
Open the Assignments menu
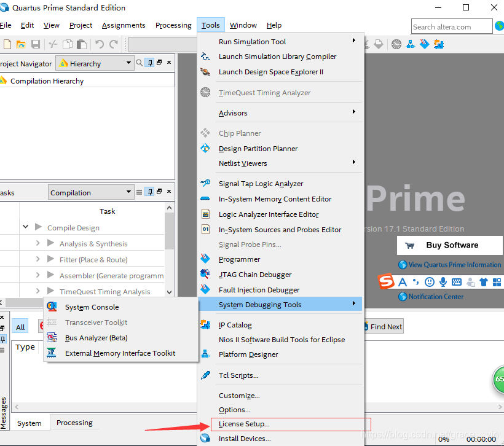tap(124, 25)
